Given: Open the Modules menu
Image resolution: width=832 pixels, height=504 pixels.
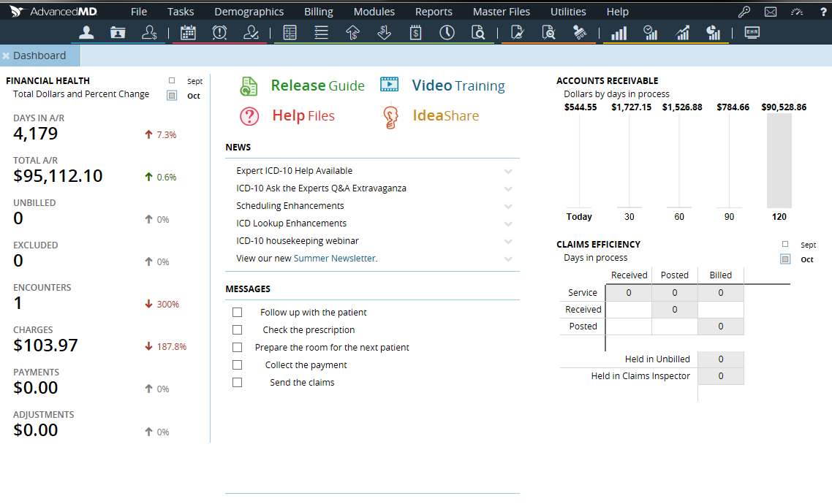Looking at the screenshot, I should 374,12.
